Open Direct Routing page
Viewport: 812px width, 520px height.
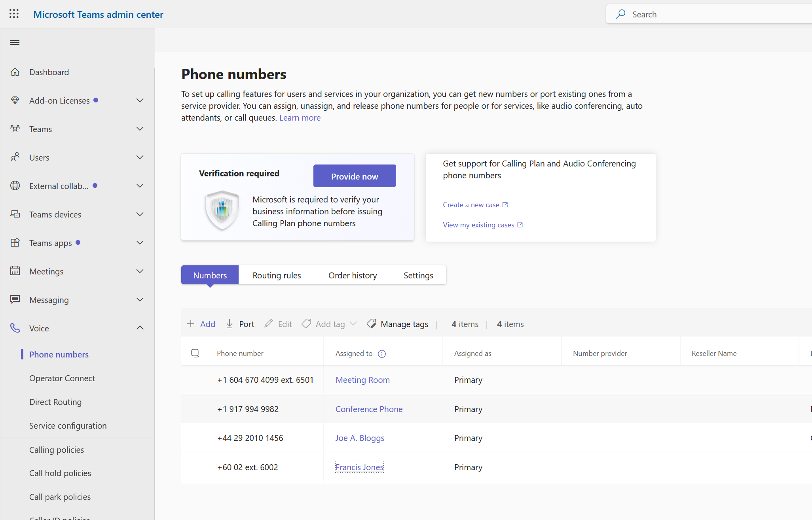coord(55,402)
